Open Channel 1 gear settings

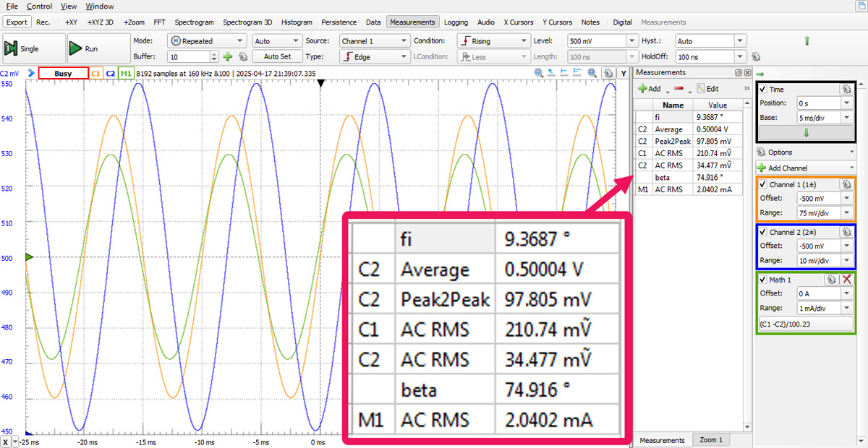coord(846,184)
